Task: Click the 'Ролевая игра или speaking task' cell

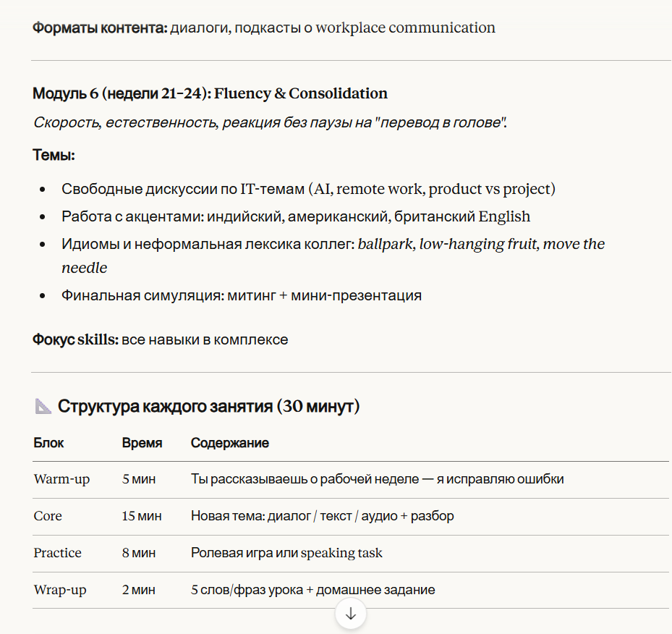Action: [x=286, y=553]
